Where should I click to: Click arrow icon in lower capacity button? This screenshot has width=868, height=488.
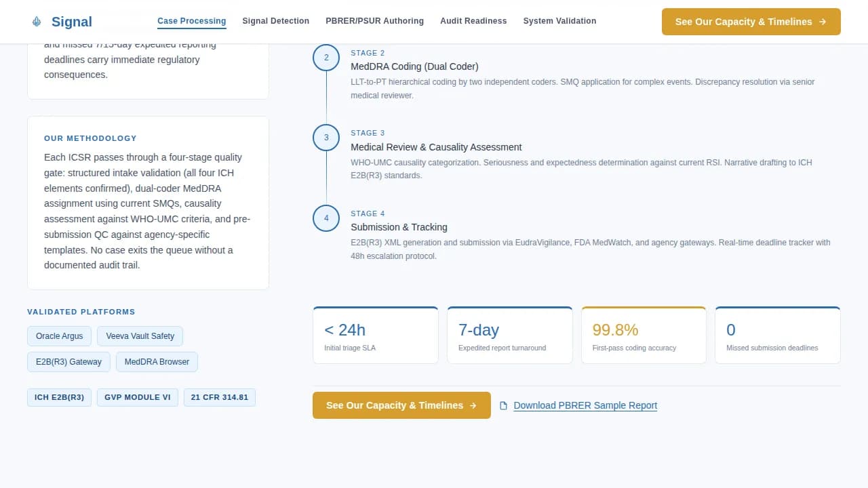473,405
